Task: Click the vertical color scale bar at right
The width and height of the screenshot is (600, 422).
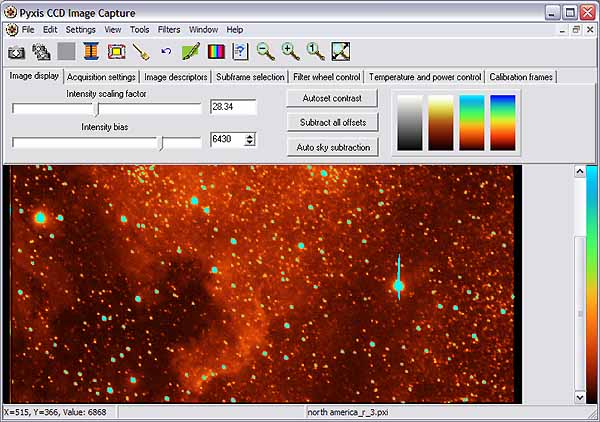Action: [592, 284]
